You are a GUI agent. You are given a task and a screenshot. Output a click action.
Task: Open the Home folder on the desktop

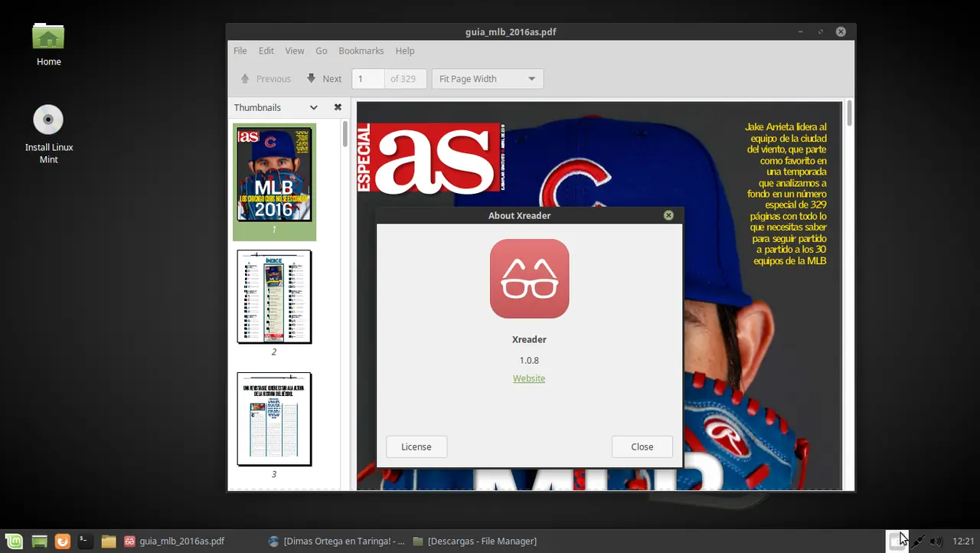point(48,36)
